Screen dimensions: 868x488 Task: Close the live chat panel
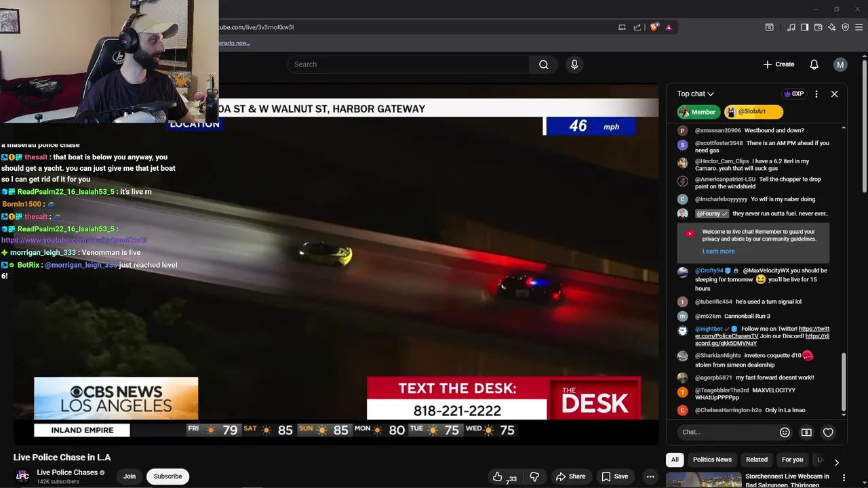pos(835,94)
